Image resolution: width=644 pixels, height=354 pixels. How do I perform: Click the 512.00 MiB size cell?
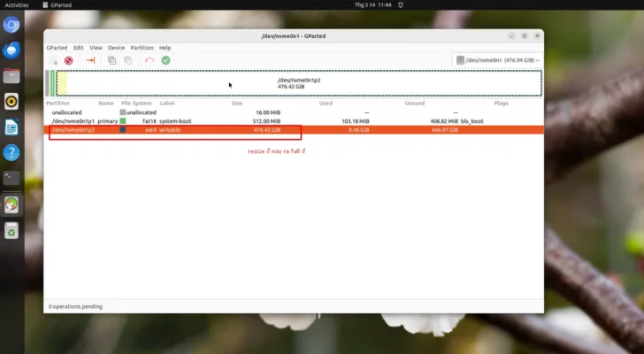point(267,121)
